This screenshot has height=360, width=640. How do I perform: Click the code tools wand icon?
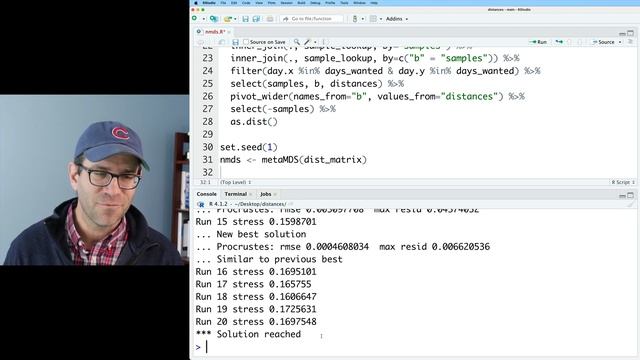[x=308, y=42]
